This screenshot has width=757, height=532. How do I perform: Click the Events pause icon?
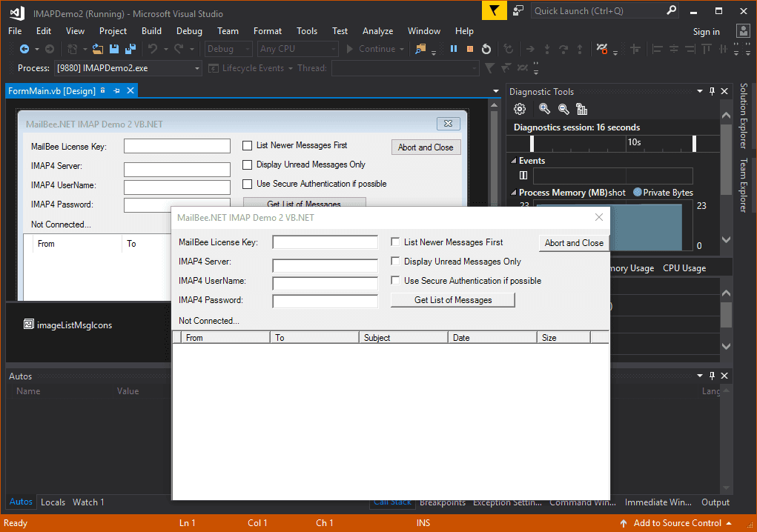click(523, 175)
